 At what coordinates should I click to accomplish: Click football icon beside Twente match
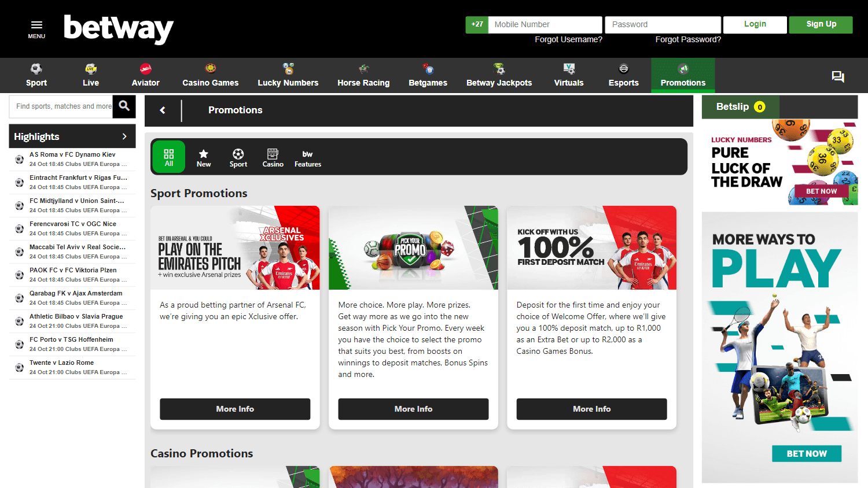(x=20, y=368)
